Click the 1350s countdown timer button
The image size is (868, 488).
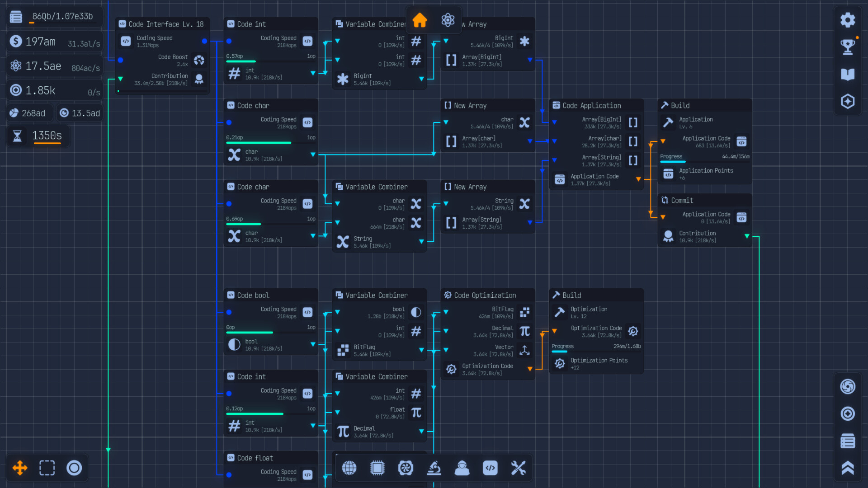(x=38, y=135)
